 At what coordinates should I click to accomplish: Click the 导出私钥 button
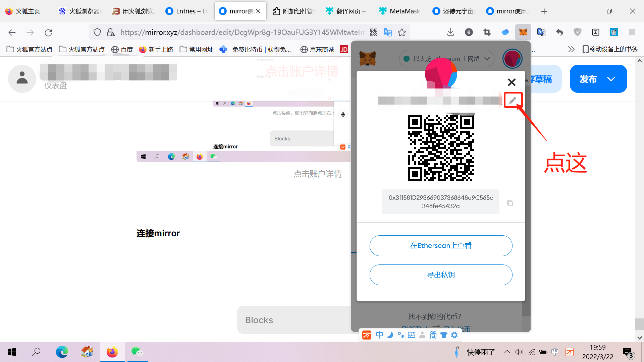[x=441, y=275]
